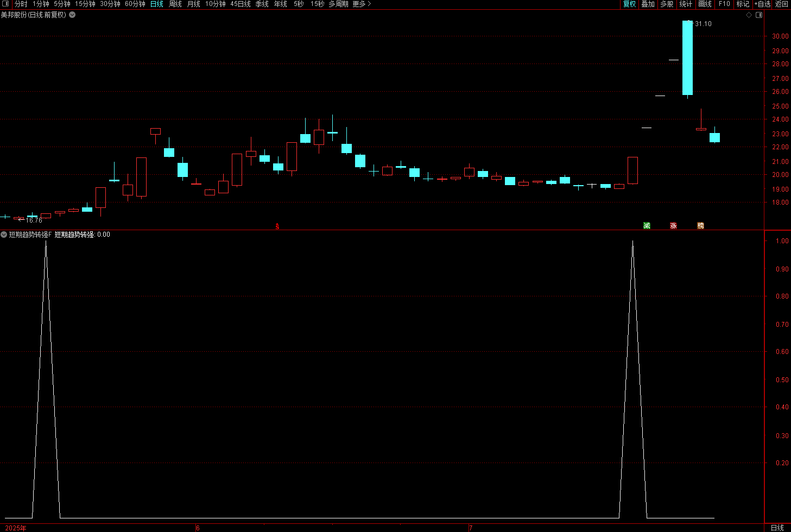The height and width of the screenshot is (532, 791).
Task: Switch to 月线 monthly chart
Action: pyautogui.click(x=194, y=4)
